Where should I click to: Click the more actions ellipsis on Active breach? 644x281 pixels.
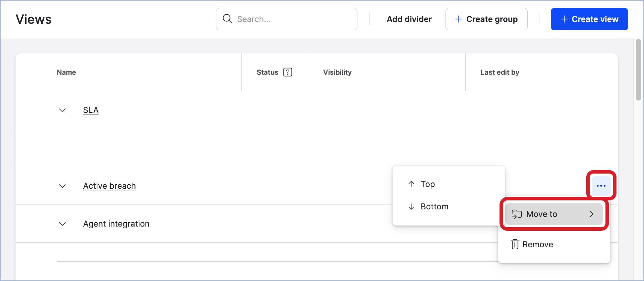click(x=601, y=186)
